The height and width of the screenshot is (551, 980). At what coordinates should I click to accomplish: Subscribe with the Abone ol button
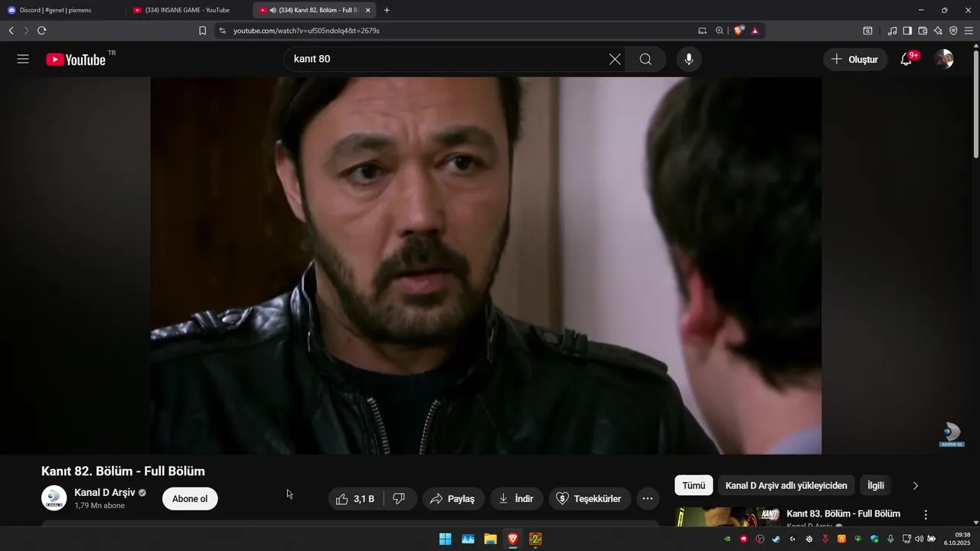tap(190, 499)
